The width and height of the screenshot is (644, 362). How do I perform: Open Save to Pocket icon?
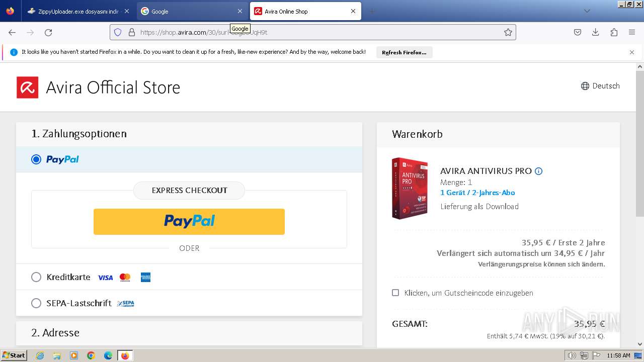578,32
